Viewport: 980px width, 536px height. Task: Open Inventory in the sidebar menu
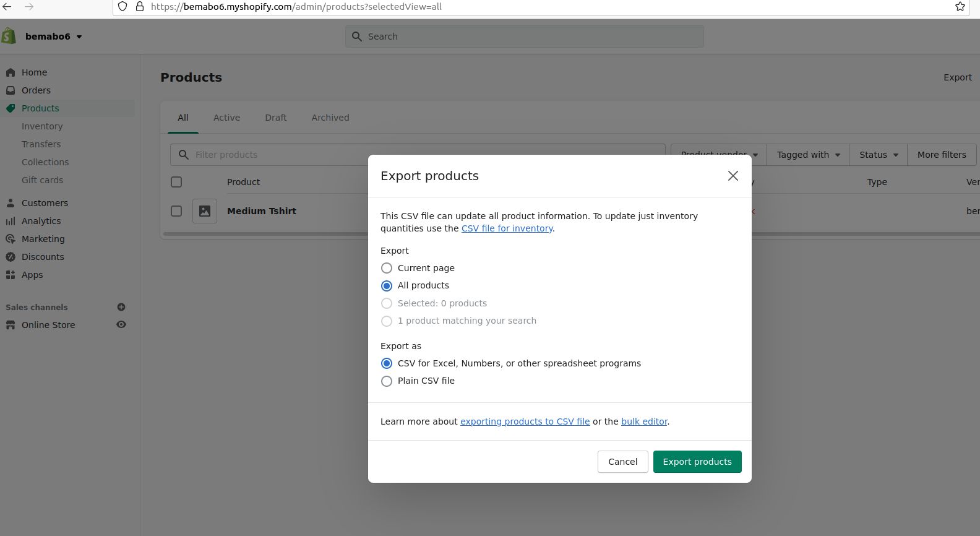pos(42,126)
